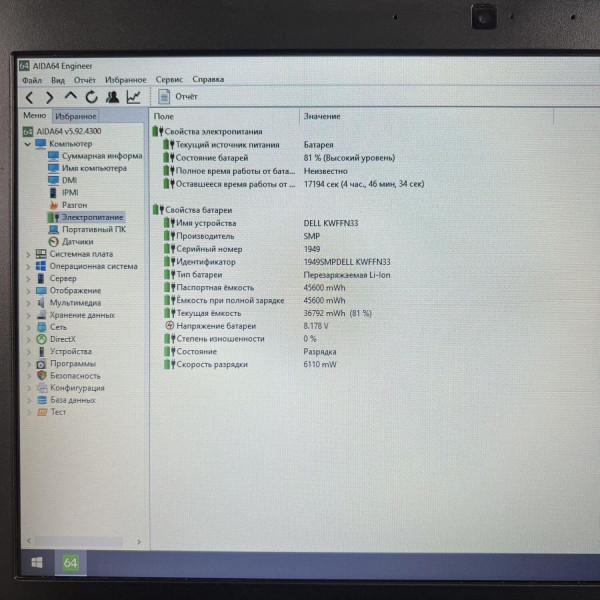Open the Файл menu
The height and width of the screenshot is (600, 600).
(x=32, y=80)
